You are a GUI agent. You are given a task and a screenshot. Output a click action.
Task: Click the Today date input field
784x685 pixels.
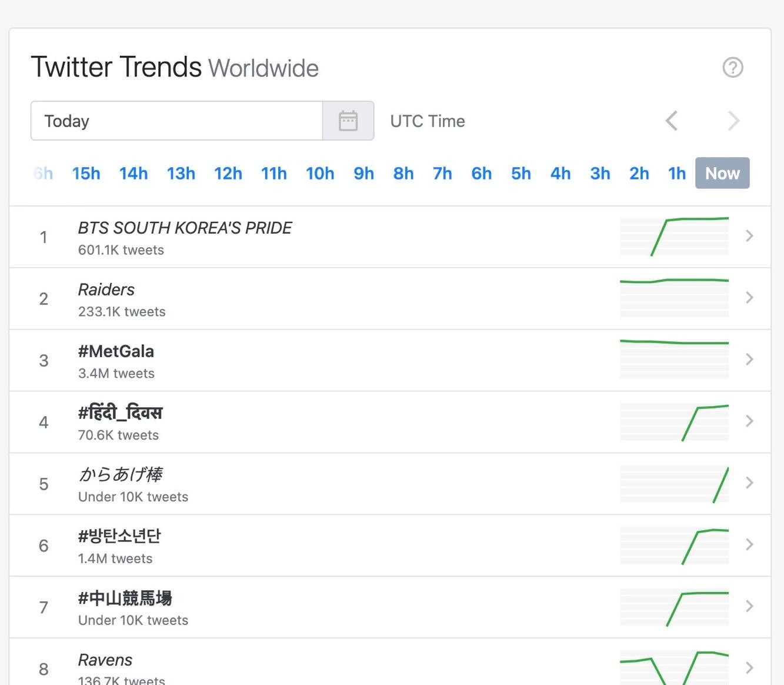pos(176,121)
